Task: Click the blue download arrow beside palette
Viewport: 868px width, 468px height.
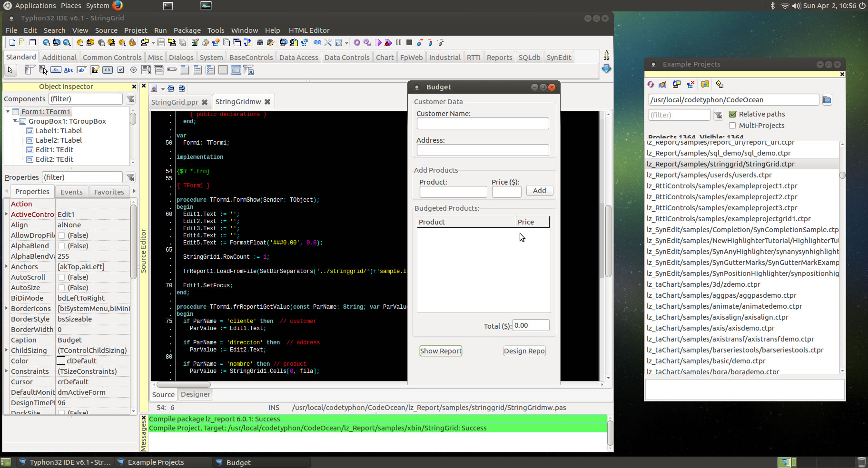Action: tap(606, 69)
